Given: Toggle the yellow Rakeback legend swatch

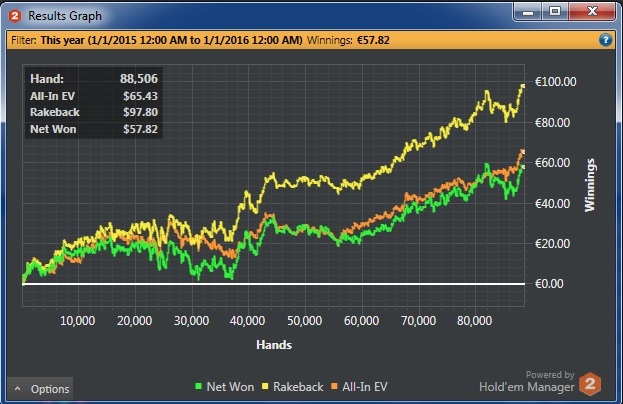Looking at the screenshot, I should (265, 386).
